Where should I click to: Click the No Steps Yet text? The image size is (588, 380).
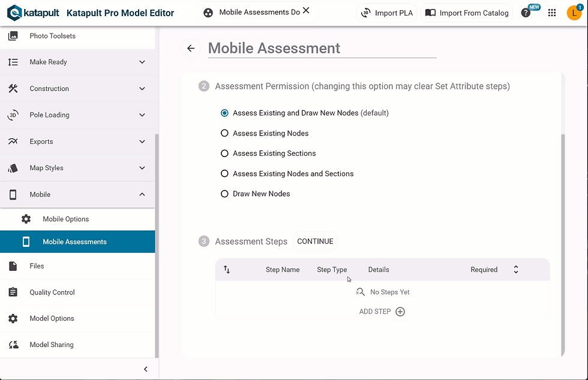(389, 292)
